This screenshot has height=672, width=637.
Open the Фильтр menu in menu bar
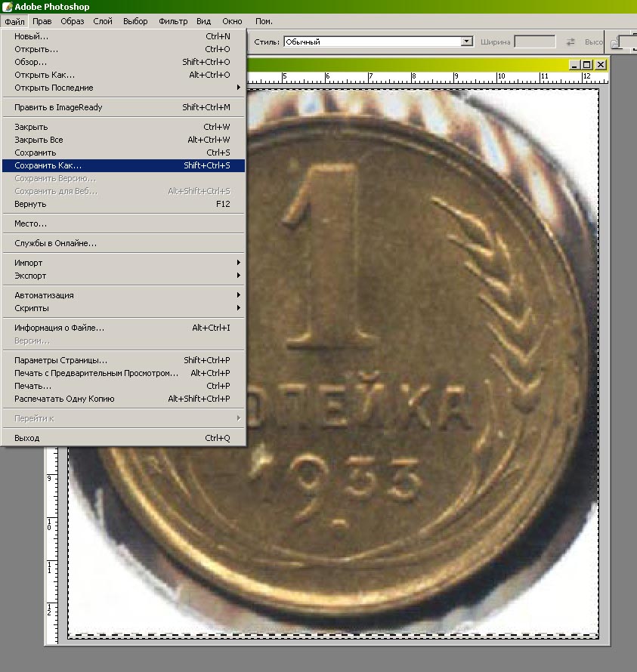point(173,21)
